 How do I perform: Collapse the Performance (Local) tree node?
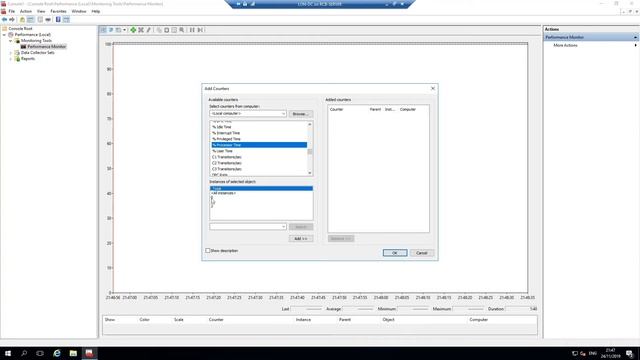click(x=4, y=35)
